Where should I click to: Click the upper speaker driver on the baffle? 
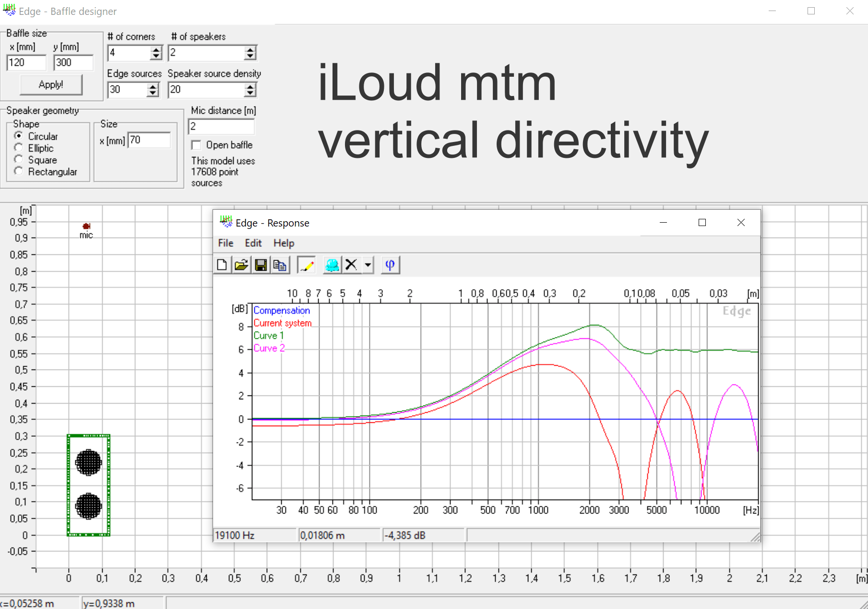click(88, 463)
